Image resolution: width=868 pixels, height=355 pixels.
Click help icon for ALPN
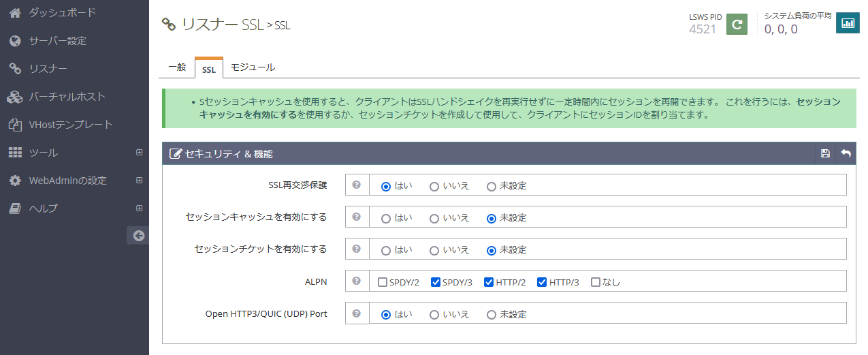pos(357,281)
